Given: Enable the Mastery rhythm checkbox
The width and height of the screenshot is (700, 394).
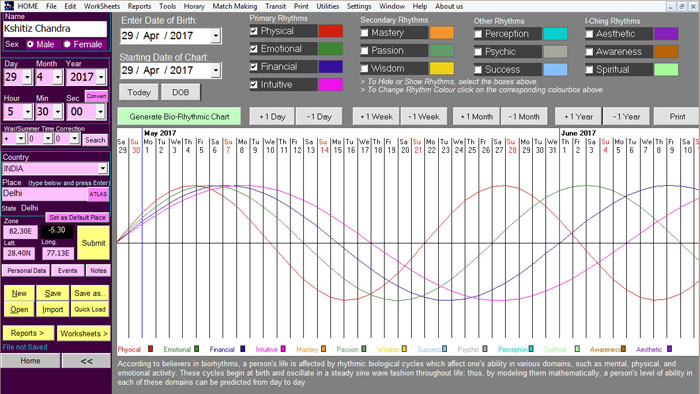Looking at the screenshot, I should pyautogui.click(x=364, y=33).
